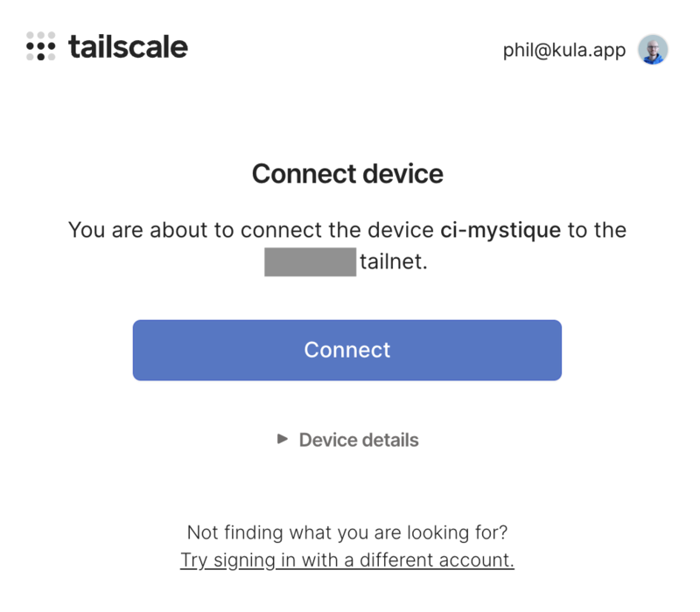Image resolution: width=700 pixels, height=612 pixels.
Task: Open Try signing in with a different account
Action: 347,560
